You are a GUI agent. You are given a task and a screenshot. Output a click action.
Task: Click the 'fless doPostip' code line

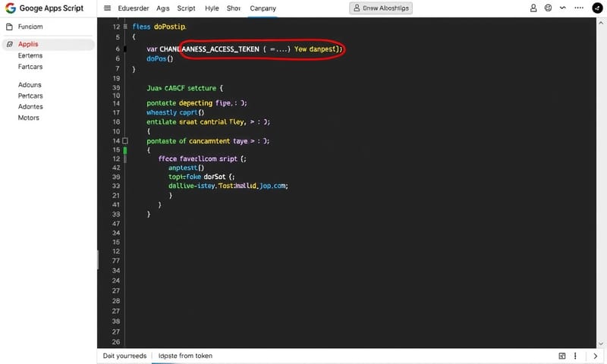point(159,27)
